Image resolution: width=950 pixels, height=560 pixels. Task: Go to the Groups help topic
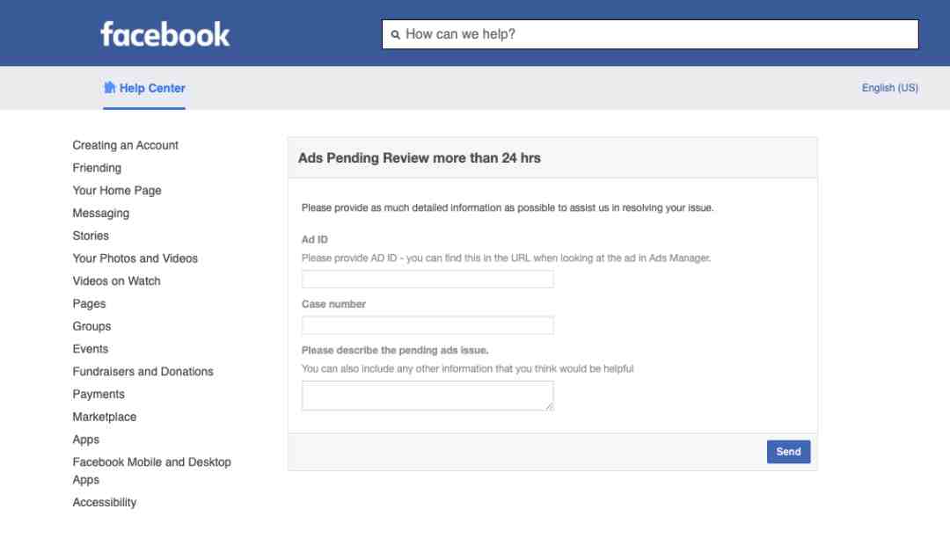point(91,326)
